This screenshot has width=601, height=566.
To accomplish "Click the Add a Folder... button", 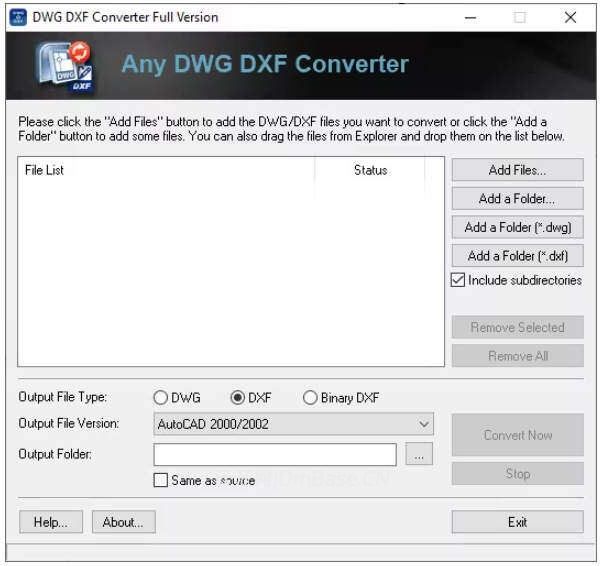I will pos(517,199).
